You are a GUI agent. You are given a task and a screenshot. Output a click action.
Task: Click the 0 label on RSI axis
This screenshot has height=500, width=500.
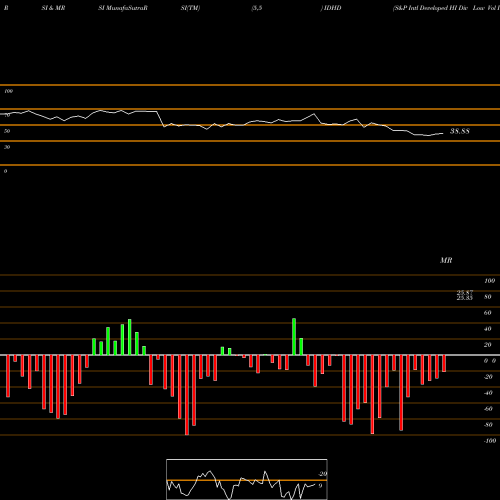tap(5, 171)
